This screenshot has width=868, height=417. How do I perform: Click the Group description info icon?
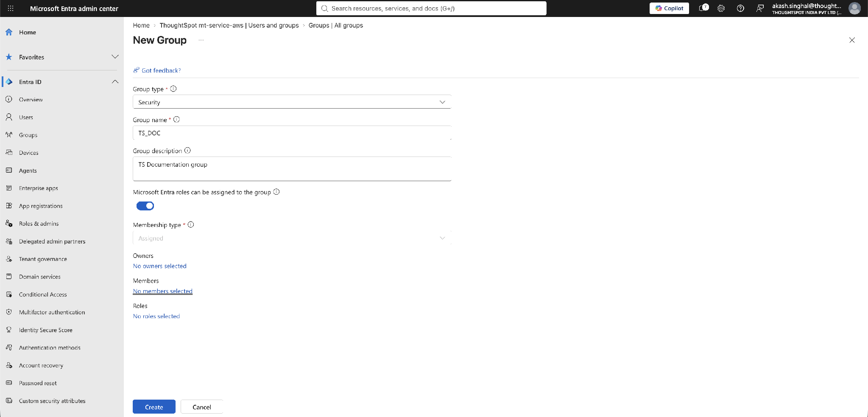pyautogui.click(x=187, y=151)
